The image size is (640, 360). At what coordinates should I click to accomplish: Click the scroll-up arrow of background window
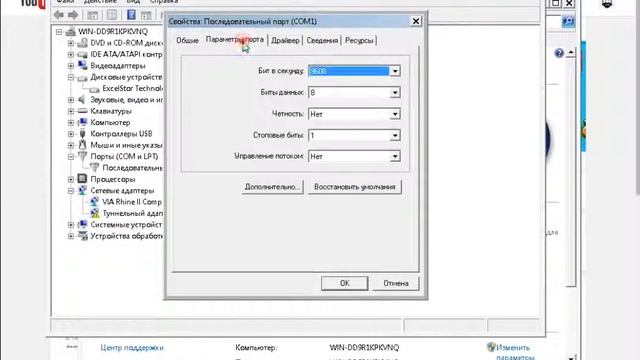click(571, 53)
